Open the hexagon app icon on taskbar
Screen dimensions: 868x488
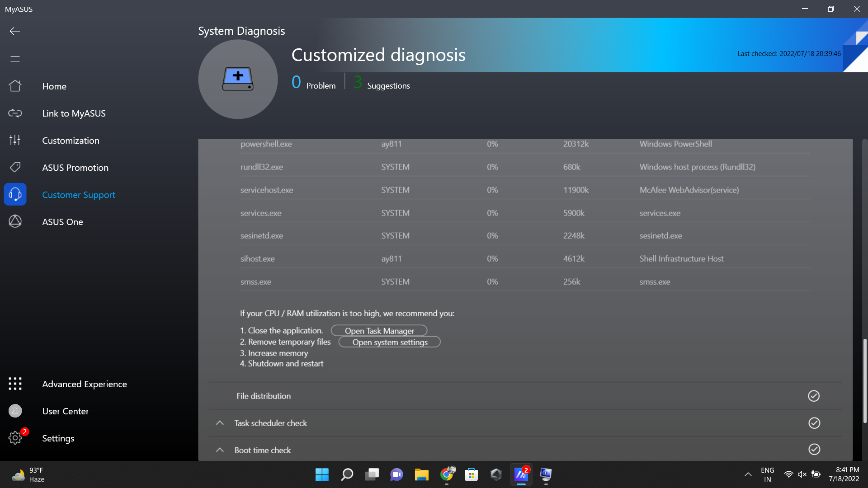[x=496, y=474]
